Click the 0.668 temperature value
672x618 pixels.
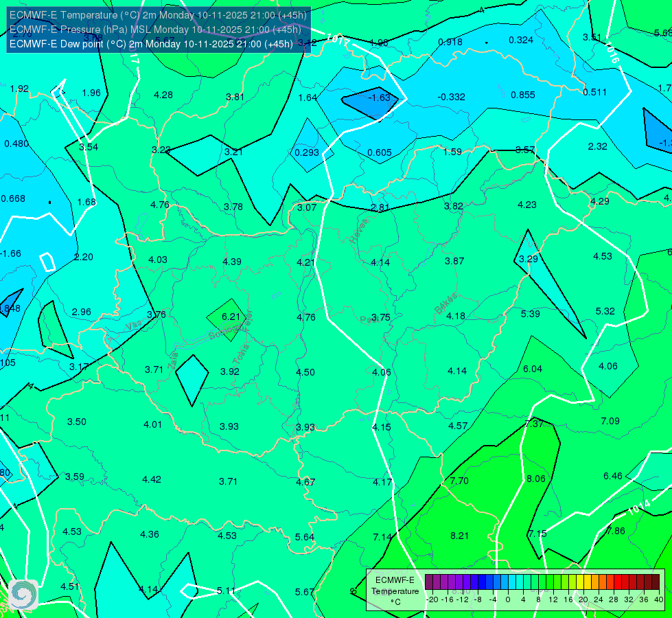13,198
